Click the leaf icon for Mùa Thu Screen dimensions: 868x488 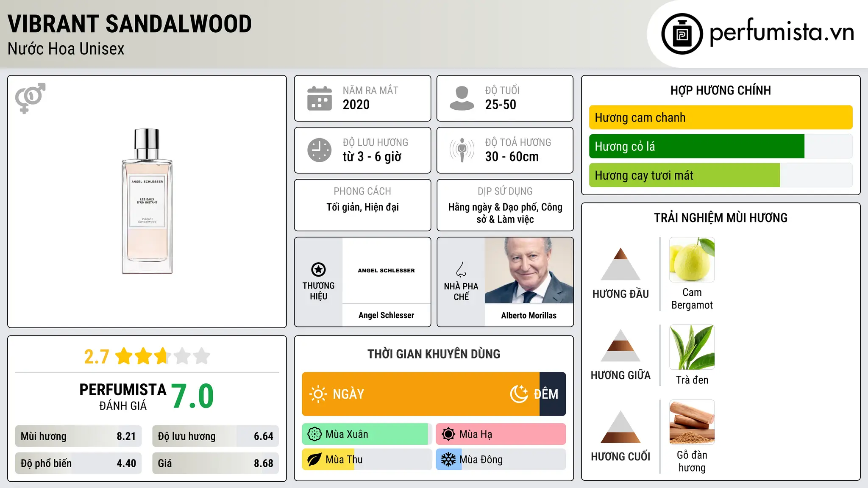[314, 460]
